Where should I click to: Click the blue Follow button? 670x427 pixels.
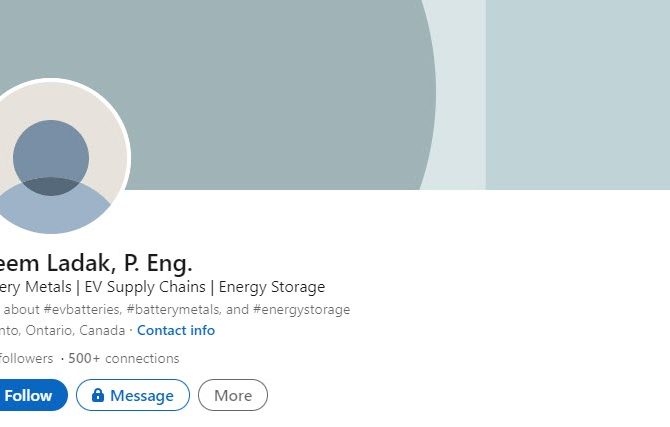coord(30,395)
